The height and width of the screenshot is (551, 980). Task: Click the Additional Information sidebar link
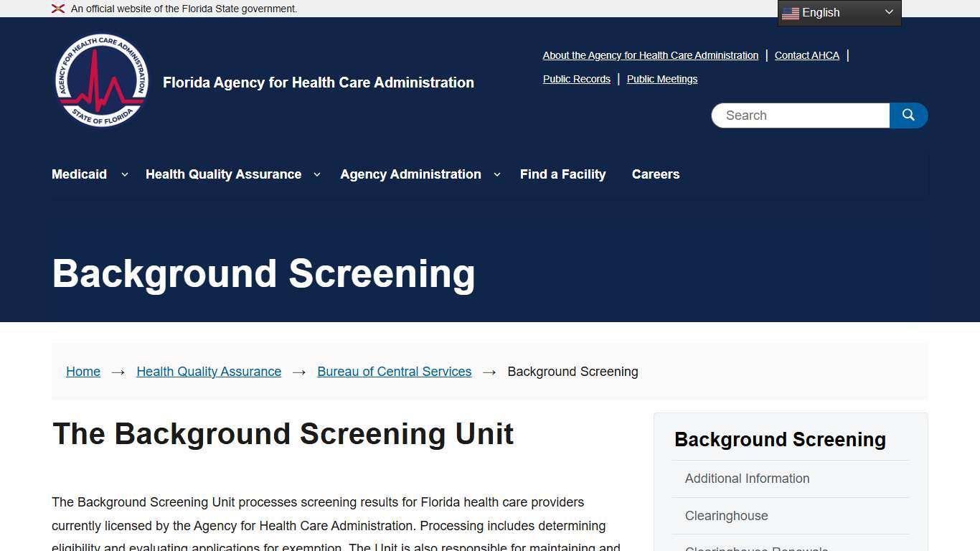747,479
